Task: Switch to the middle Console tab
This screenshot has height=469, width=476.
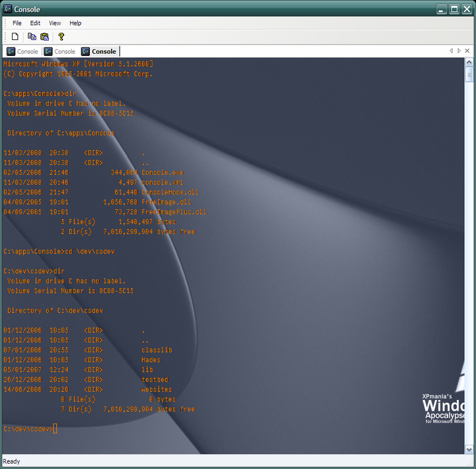Action: [60, 52]
